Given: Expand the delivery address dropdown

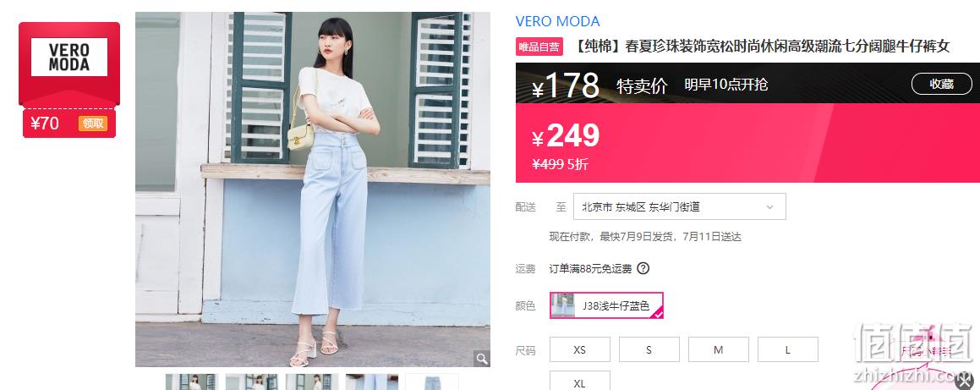Looking at the screenshot, I should (x=679, y=207).
